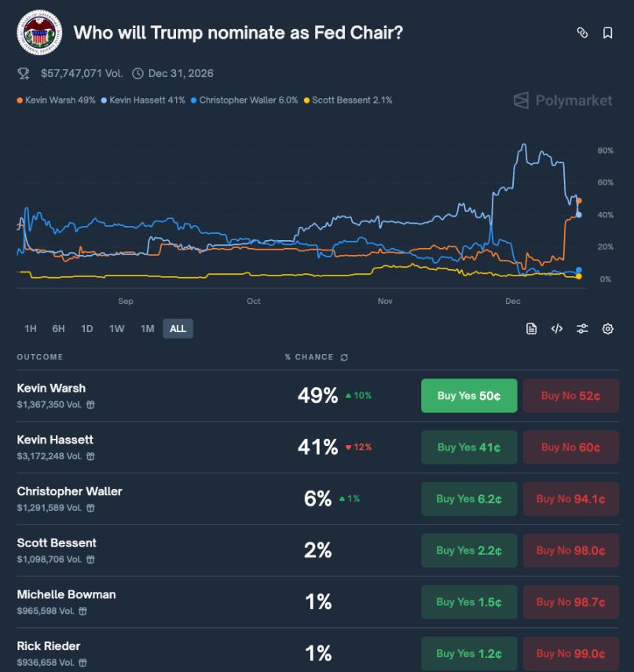The width and height of the screenshot is (634, 672).
Task: Click gift icon beside Rick Rieder volume
Action: [x=83, y=663]
